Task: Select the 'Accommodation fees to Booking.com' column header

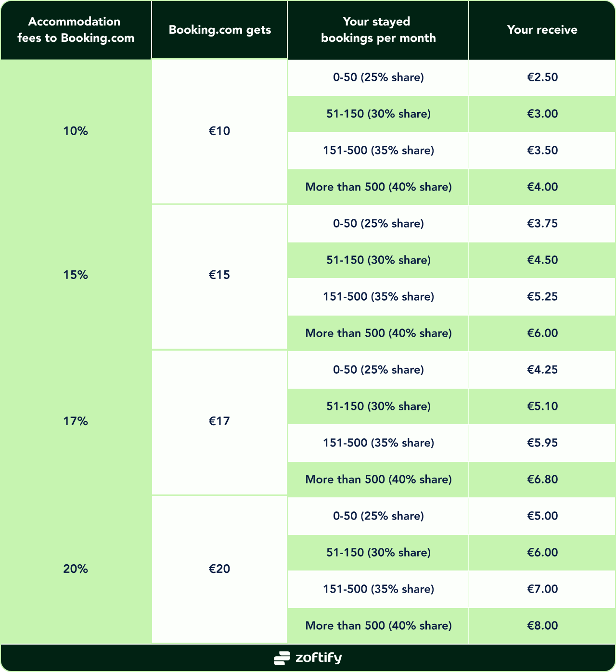Action: pyautogui.click(x=76, y=30)
